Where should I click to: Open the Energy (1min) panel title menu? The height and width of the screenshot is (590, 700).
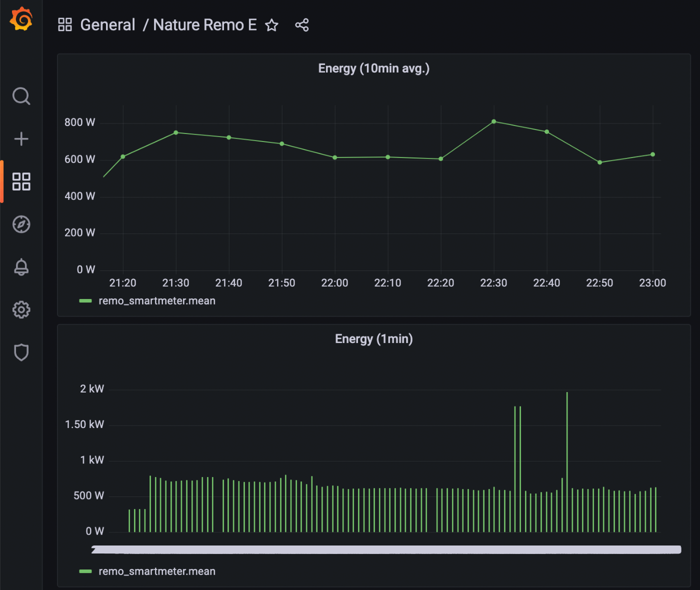coord(374,339)
